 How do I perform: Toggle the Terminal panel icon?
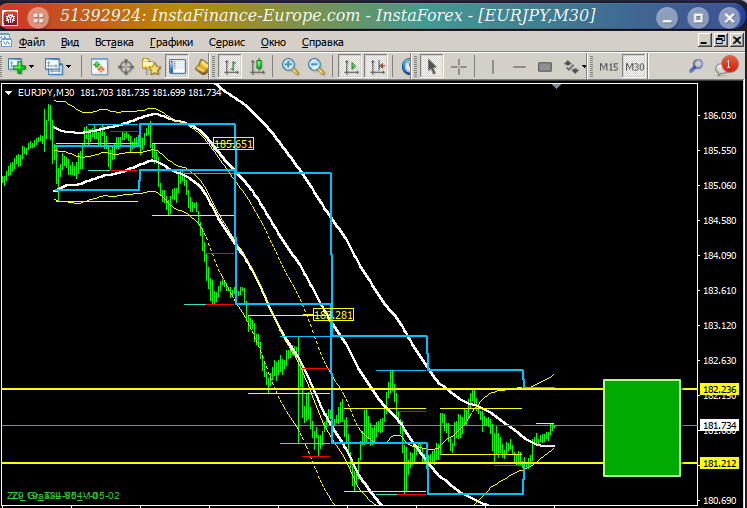tap(177, 66)
